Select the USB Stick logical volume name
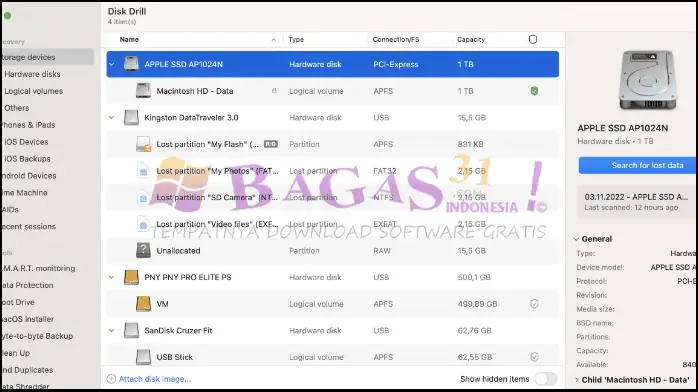This screenshot has width=698, height=392. point(174,357)
